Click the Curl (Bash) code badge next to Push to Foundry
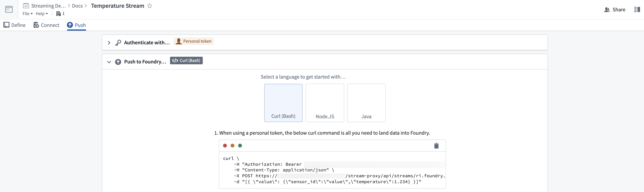Screen dimensions: 644x192 [x=186, y=60]
